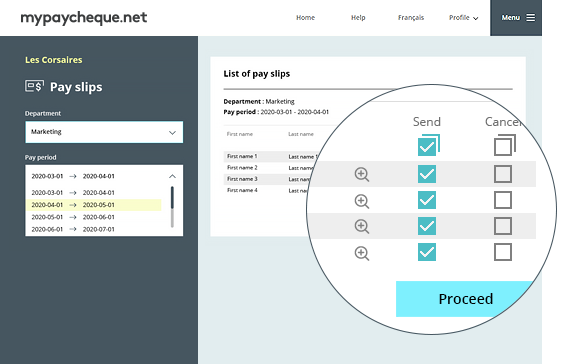Uncheck Send for the first row
The height and width of the screenshot is (364, 578).
[427, 174]
